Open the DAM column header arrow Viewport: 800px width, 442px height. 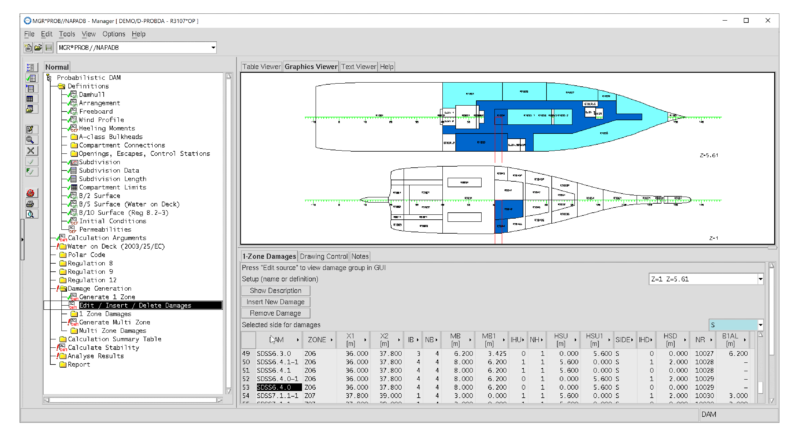click(x=297, y=340)
